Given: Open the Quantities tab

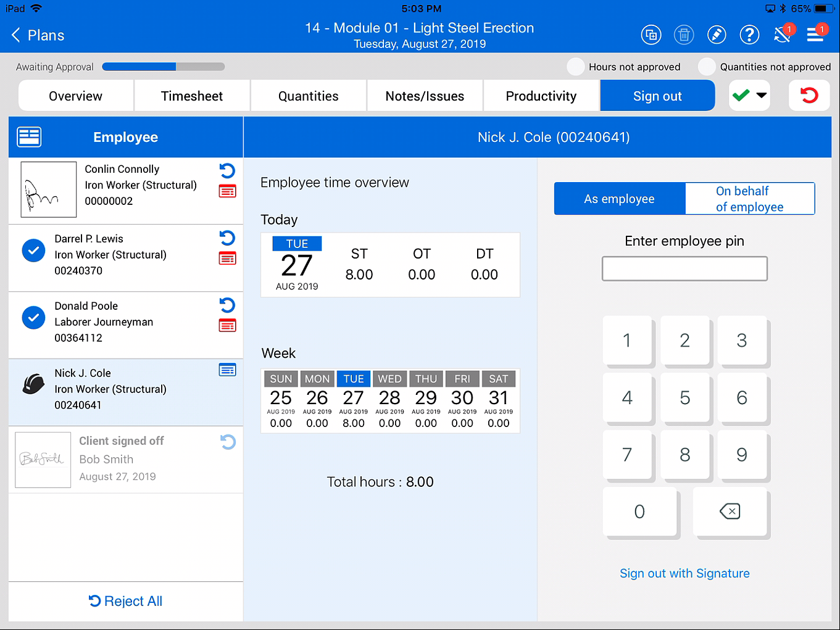Looking at the screenshot, I should click(x=309, y=96).
